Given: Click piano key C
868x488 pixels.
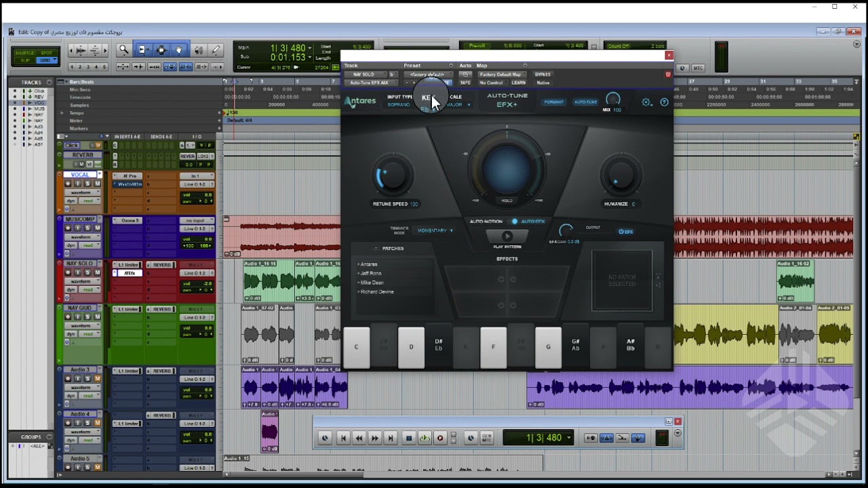Looking at the screenshot, I should (x=357, y=347).
